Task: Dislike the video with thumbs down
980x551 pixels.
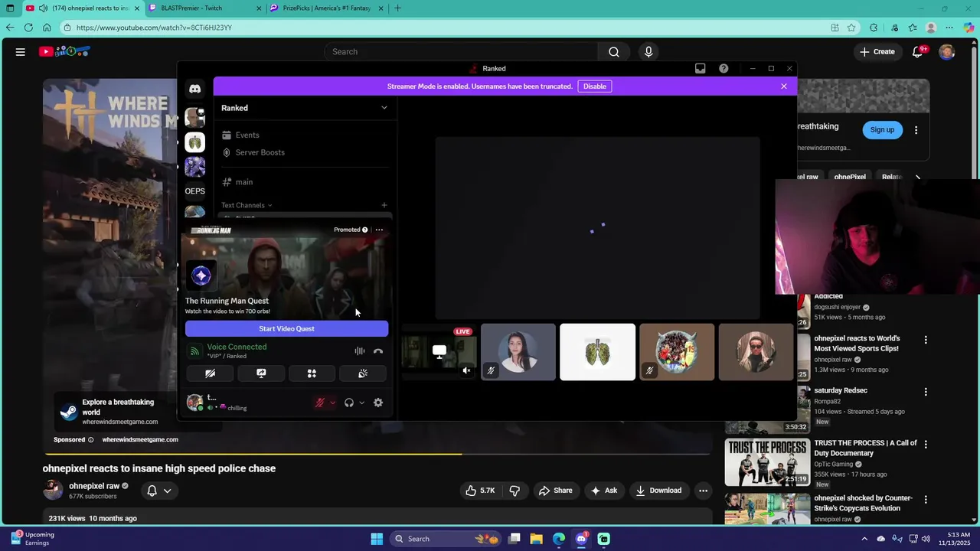Action: [514, 491]
